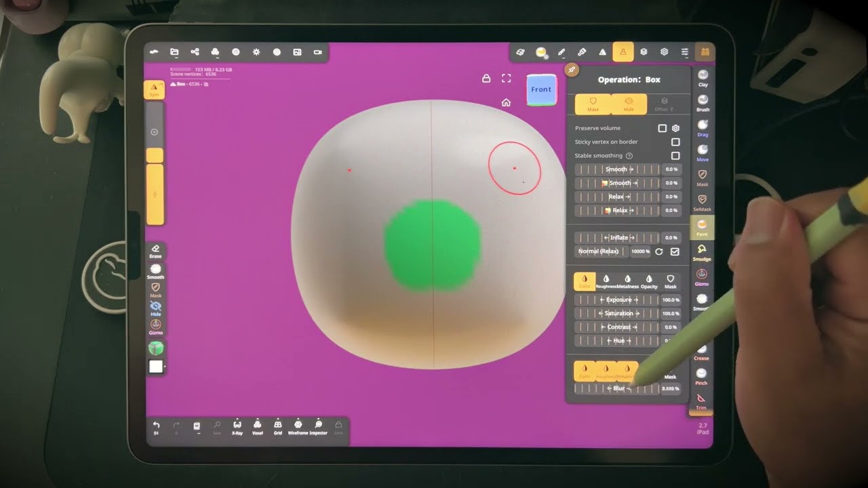The height and width of the screenshot is (488, 868).
Task: Select the Mask tool in right sidebar
Action: click(x=703, y=178)
